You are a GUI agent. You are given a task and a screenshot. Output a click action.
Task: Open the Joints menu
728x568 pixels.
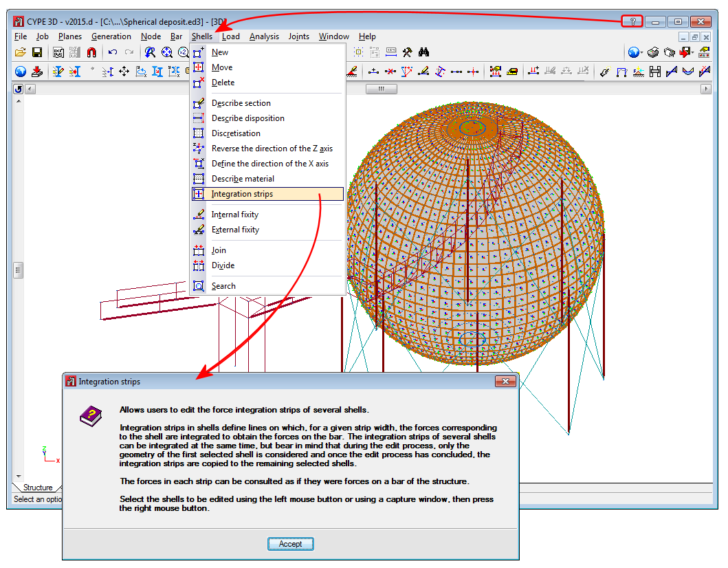pyautogui.click(x=298, y=36)
